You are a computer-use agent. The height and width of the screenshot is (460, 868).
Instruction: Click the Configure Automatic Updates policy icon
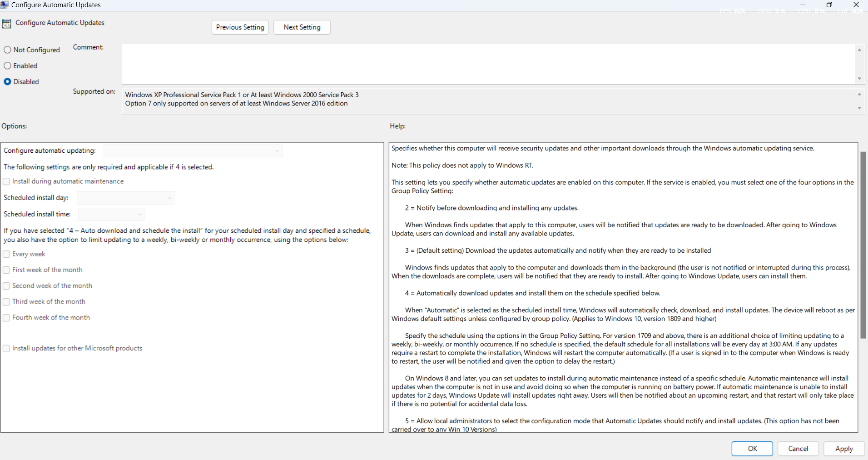[x=6, y=23]
